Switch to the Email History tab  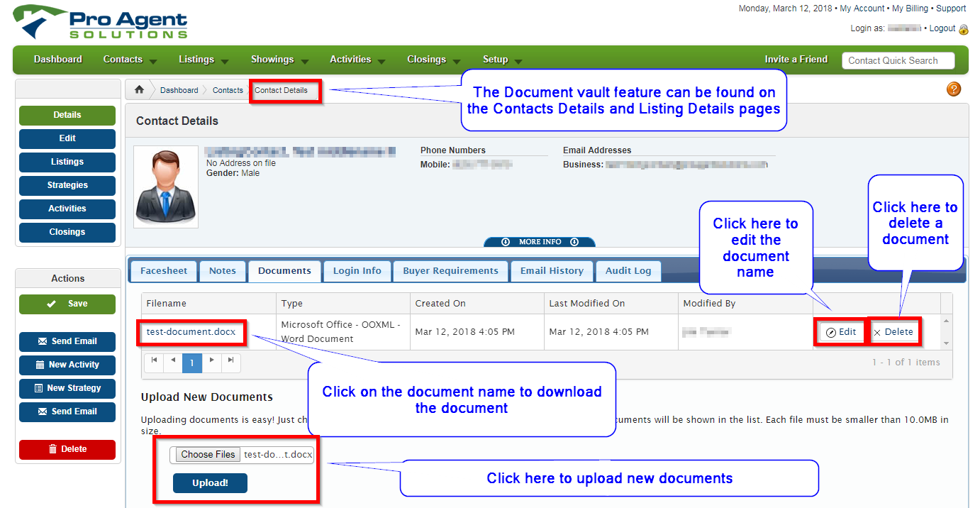(x=552, y=271)
